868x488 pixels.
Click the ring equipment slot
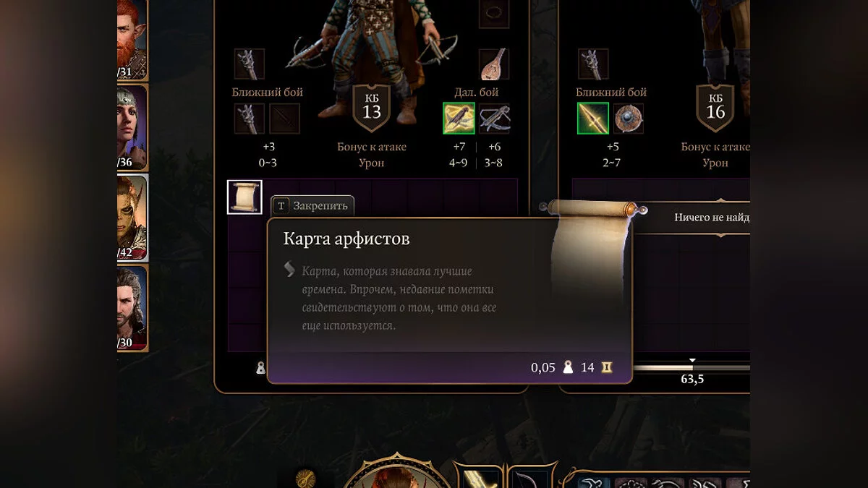(x=495, y=13)
